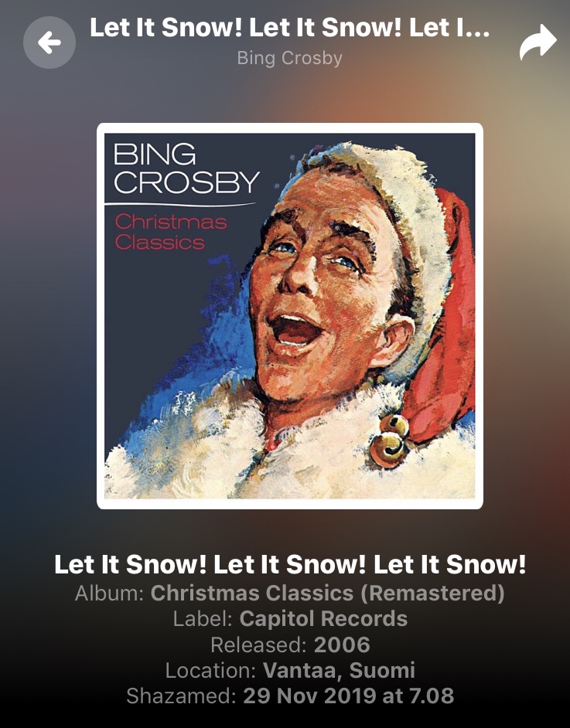Viewport: 570px width, 728px height.
Task: Go back using the left arrow button
Action: click(x=49, y=43)
